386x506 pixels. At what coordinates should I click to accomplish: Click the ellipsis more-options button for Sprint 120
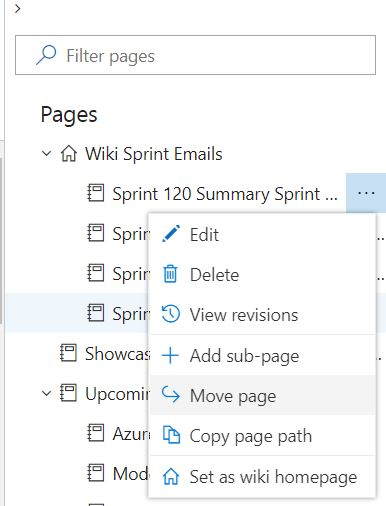pos(366,193)
